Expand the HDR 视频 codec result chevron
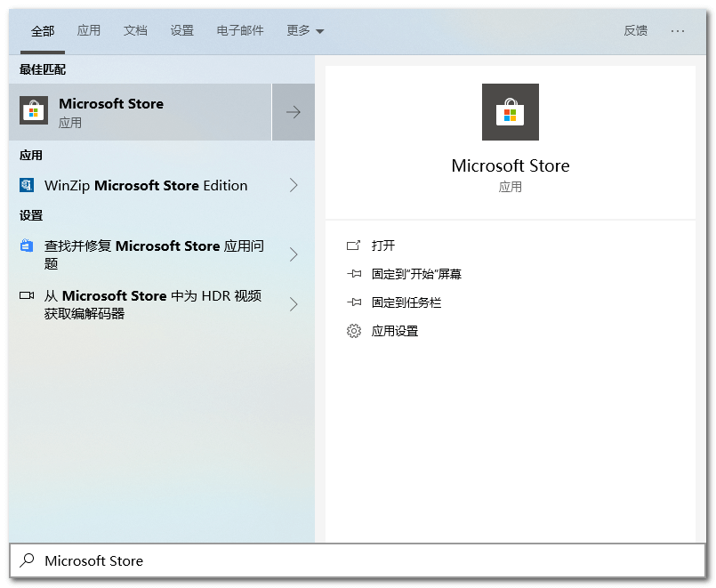This screenshot has width=716, height=588. pos(294,304)
